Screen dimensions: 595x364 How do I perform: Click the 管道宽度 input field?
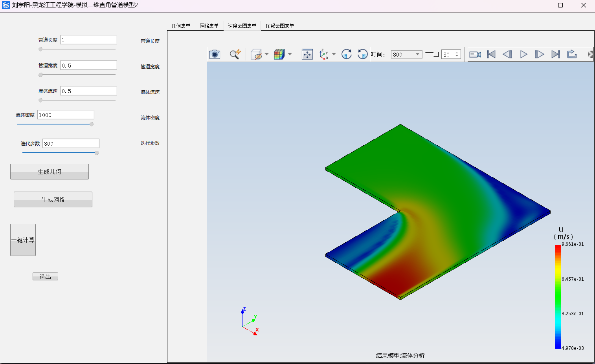point(88,65)
